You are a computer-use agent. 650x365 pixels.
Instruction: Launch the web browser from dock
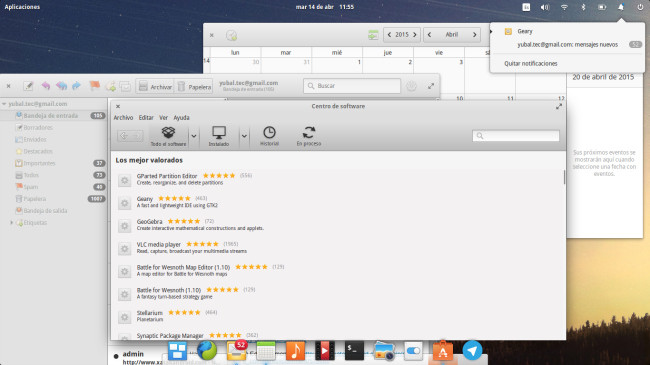(x=207, y=350)
